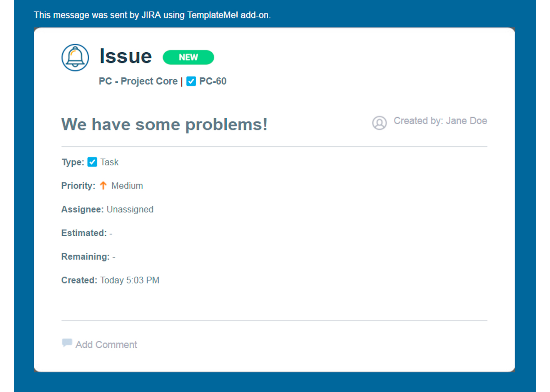Click the user avatar icon next to Created by
550x392 pixels.
379,123
